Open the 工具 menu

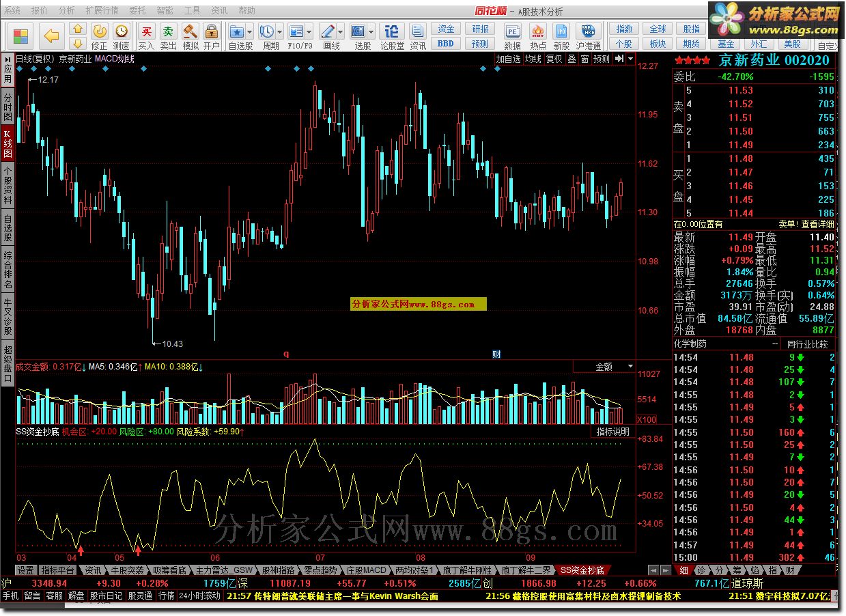[192, 11]
